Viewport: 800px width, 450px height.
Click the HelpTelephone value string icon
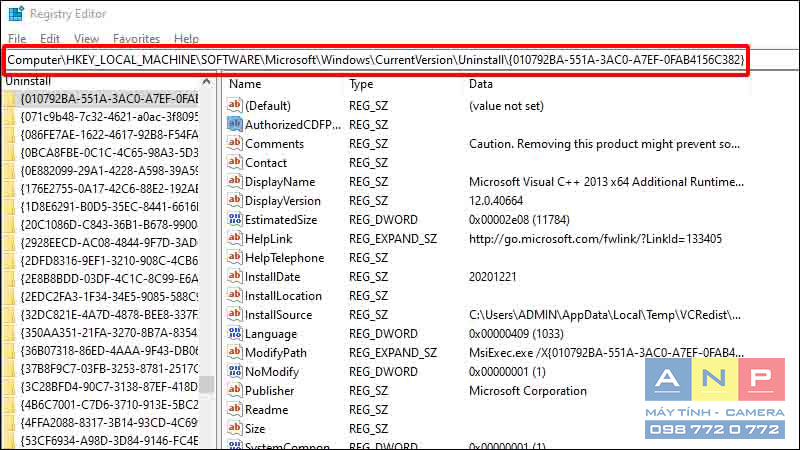pos(235,257)
